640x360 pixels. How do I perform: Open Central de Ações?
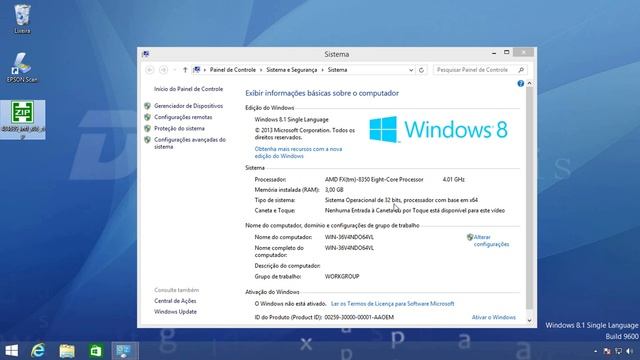click(175, 301)
